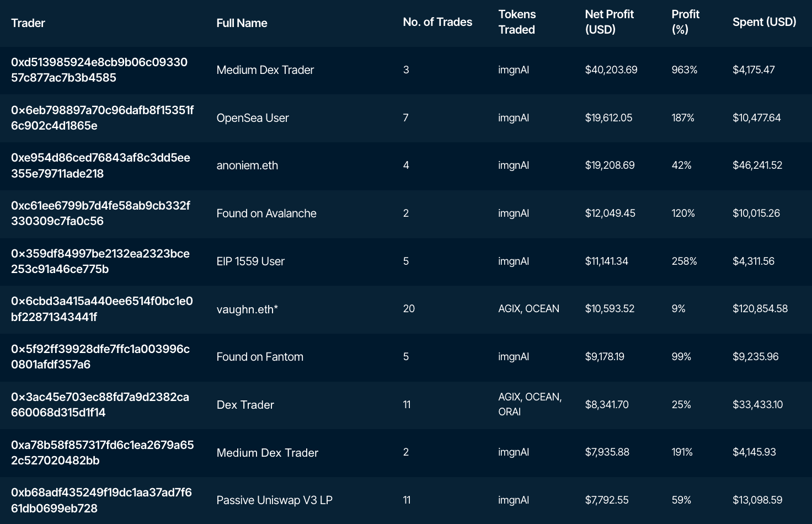Viewport: 812px width, 524px height.
Task: Click the Passive Uniswap V3 LP name
Action: pyautogui.click(x=274, y=500)
